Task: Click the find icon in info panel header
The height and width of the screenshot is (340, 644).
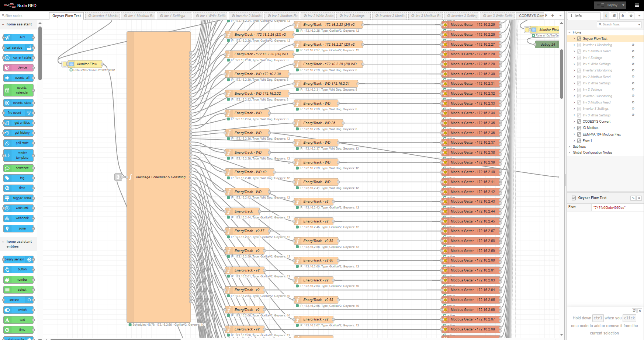Action: click(x=639, y=198)
